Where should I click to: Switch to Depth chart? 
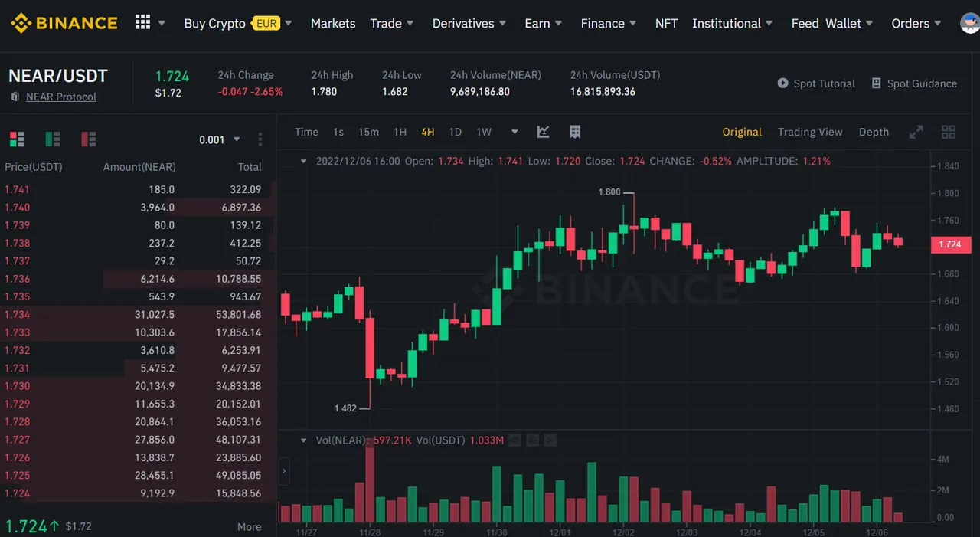point(874,132)
